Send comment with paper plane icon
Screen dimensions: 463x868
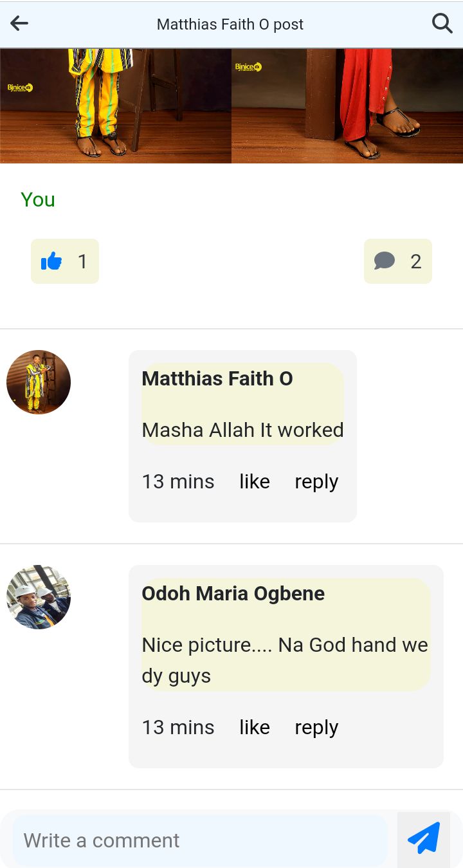pyautogui.click(x=424, y=838)
